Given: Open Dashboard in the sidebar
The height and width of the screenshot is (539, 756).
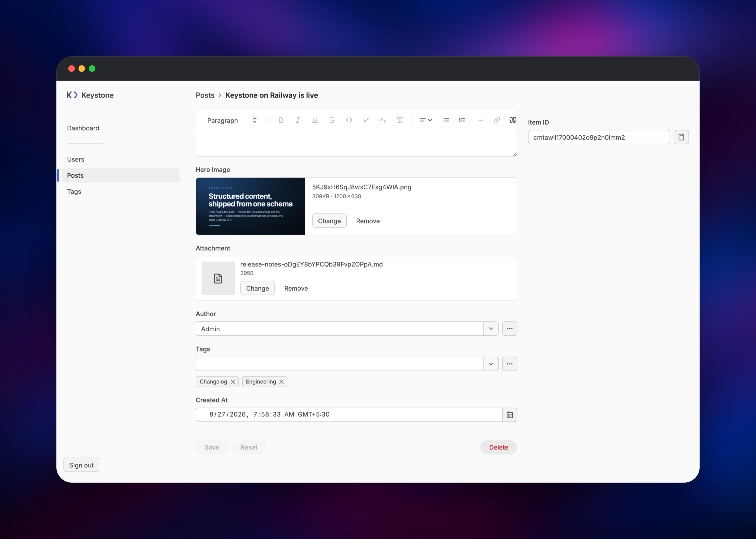Looking at the screenshot, I should point(83,128).
